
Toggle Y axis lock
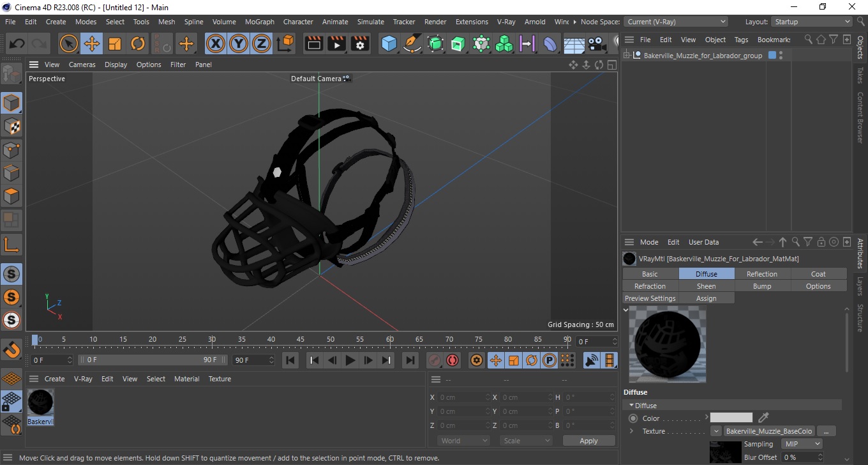(239, 44)
